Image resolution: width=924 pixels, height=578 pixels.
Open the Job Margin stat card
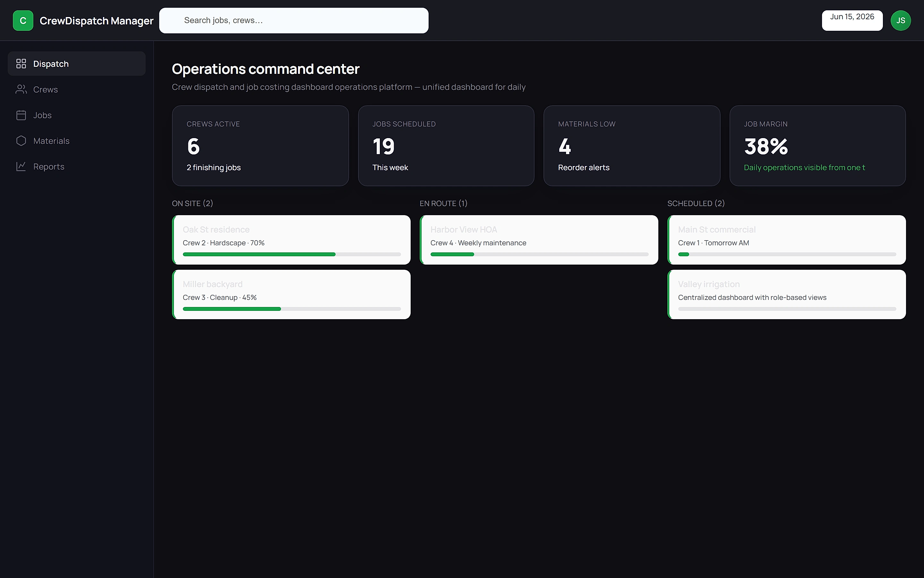[817, 146]
